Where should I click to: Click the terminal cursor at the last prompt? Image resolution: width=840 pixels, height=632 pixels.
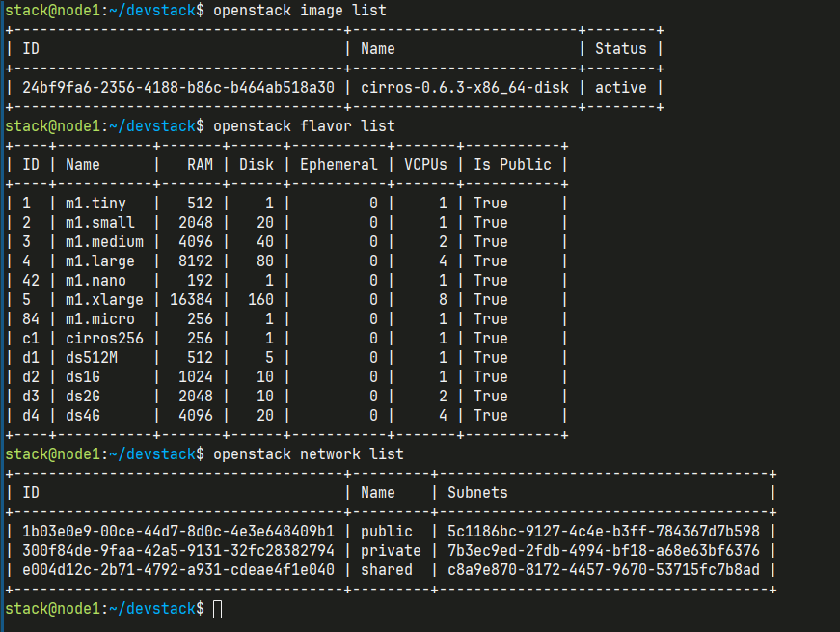tap(218, 609)
